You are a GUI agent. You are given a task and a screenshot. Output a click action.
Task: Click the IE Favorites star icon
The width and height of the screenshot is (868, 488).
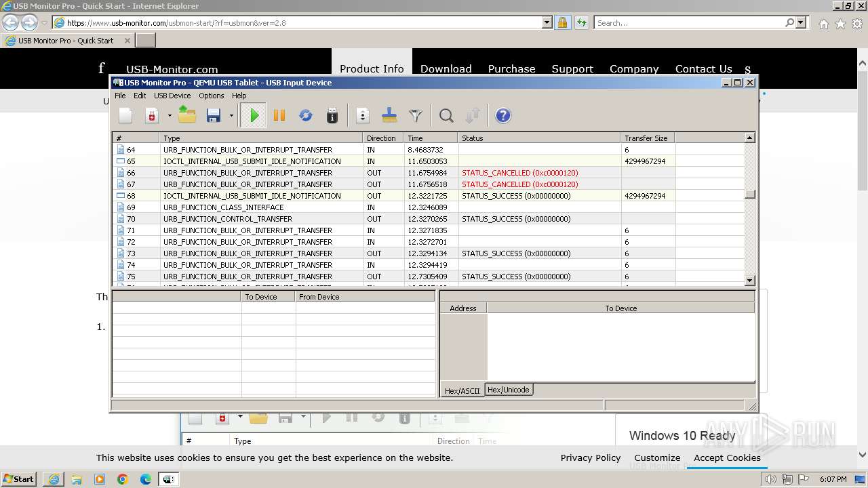[x=840, y=24]
